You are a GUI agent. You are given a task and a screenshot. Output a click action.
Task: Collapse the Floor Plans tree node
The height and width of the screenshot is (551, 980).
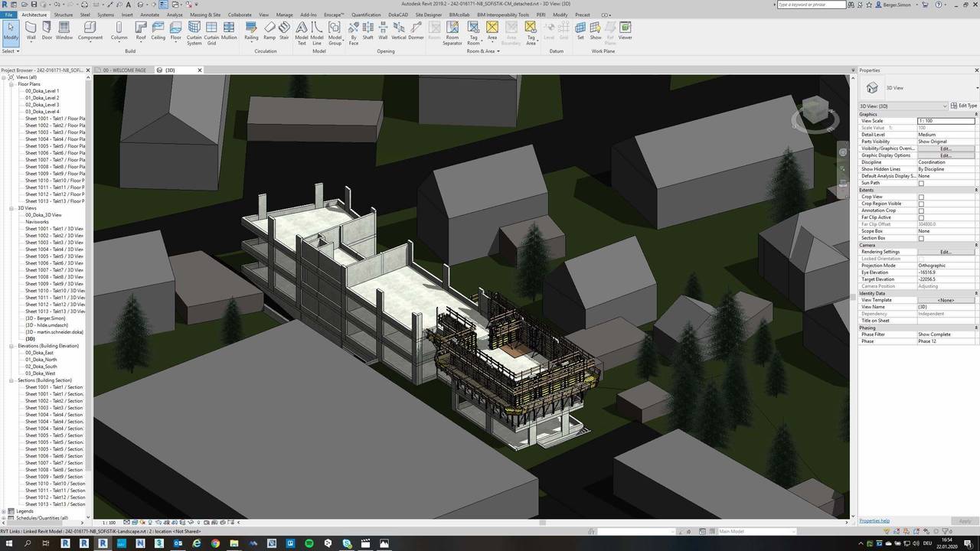click(x=12, y=84)
